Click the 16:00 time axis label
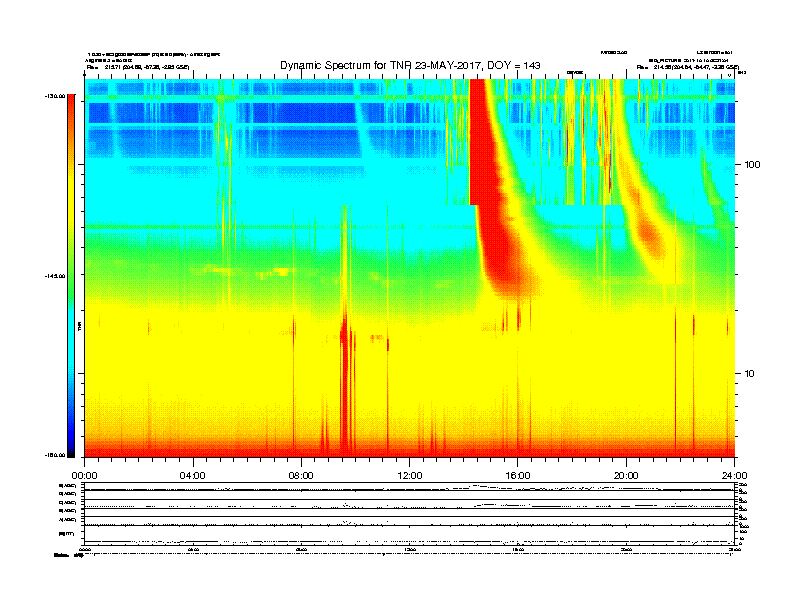The image size is (792, 612). pyautogui.click(x=518, y=476)
